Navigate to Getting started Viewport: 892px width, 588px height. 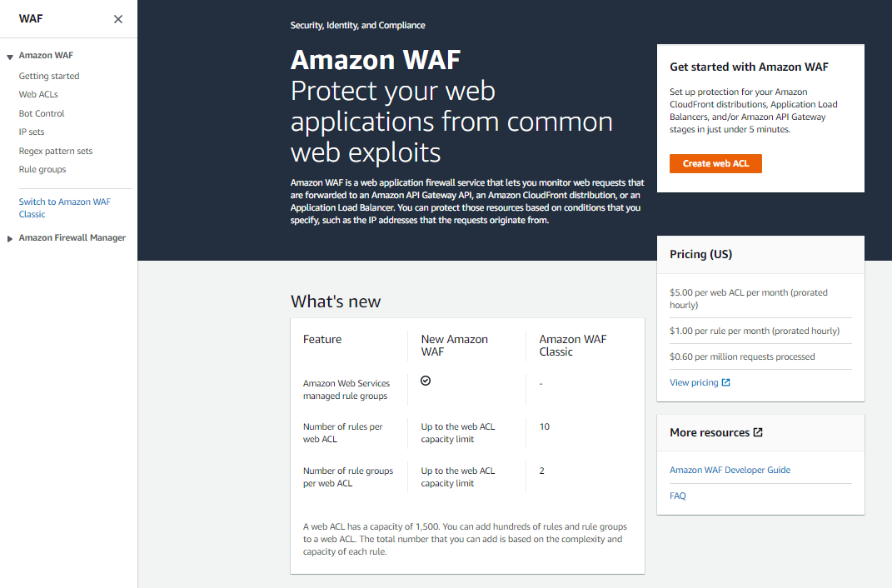(x=48, y=75)
